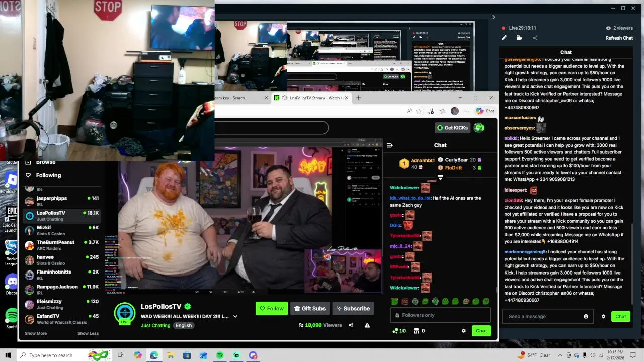Click Following heading in sidebar
The width and height of the screenshot is (644, 362).
pos(48,175)
